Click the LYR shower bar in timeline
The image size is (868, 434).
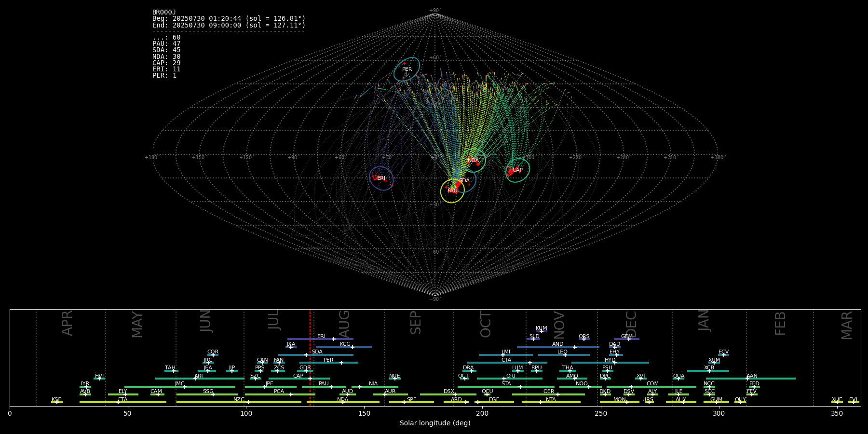click(x=85, y=386)
